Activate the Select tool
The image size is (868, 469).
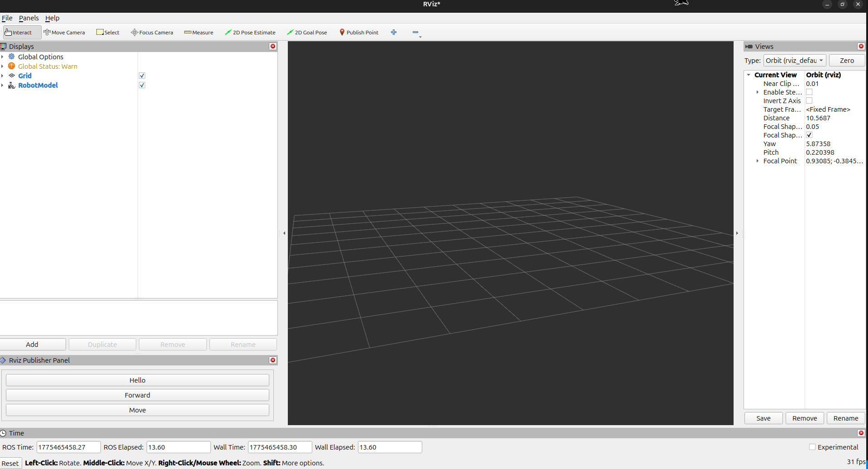(108, 33)
